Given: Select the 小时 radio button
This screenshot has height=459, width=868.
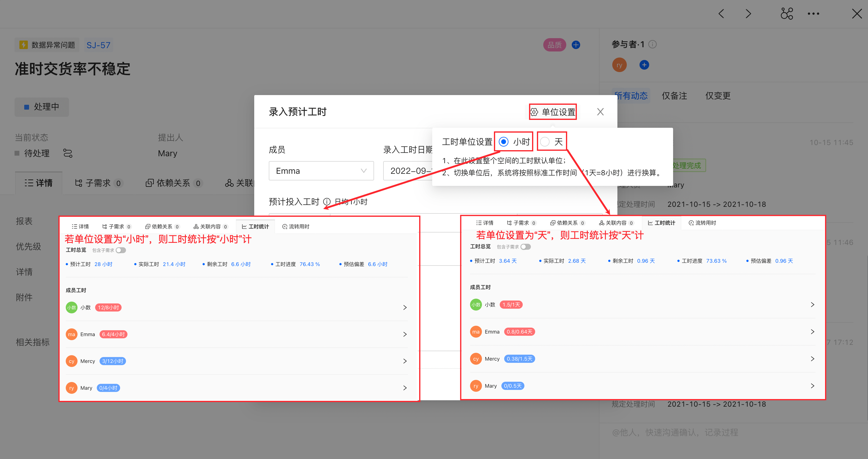Looking at the screenshot, I should click(x=503, y=141).
